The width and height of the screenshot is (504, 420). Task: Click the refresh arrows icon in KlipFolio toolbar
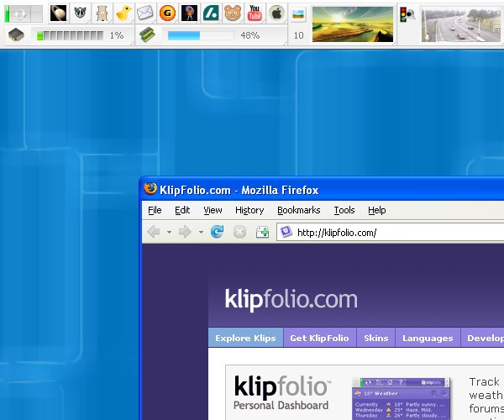[20, 13]
